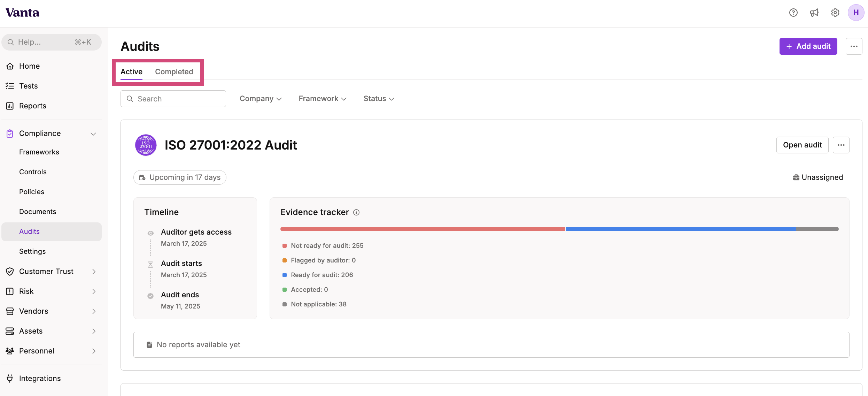Image resolution: width=868 pixels, height=396 pixels.
Task: Click the Integrations plug icon
Action: [10, 379]
